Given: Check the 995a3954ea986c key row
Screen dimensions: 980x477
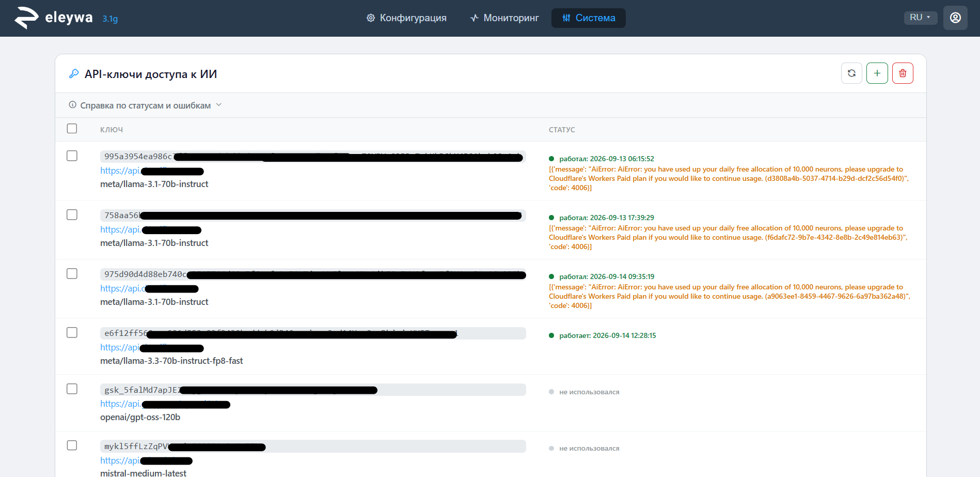Looking at the screenshot, I should coord(72,156).
